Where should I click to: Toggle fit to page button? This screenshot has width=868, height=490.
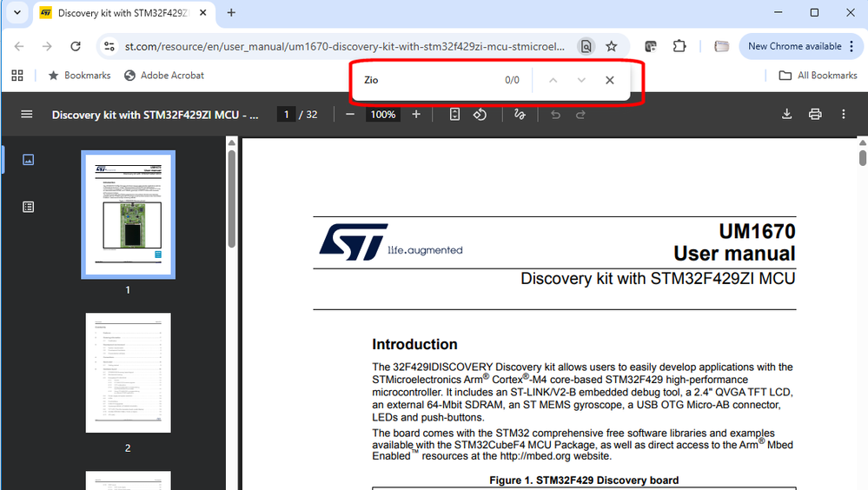454,115
